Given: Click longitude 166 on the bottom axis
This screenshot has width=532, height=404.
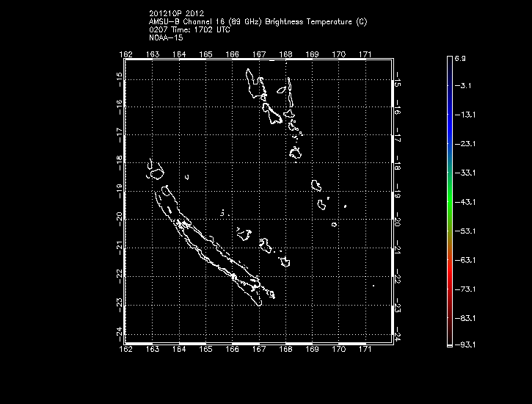Looking at the screenshot, I should (x=233, y=349).
